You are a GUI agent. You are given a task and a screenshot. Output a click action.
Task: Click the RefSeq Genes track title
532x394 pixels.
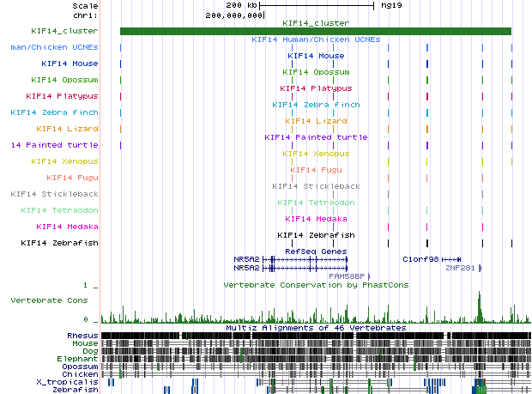315,250
